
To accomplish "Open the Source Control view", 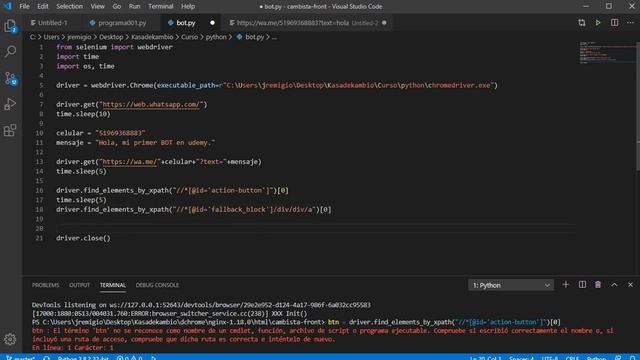I will (10, 78).
